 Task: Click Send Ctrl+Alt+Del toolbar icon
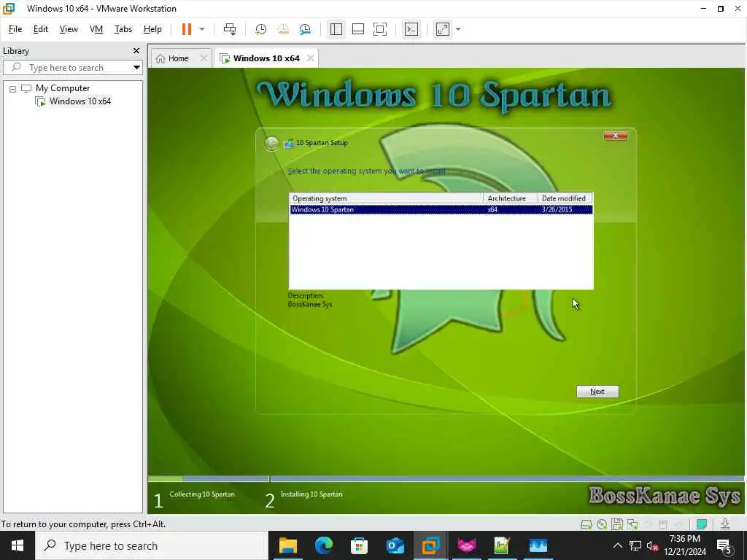point(230,29)
